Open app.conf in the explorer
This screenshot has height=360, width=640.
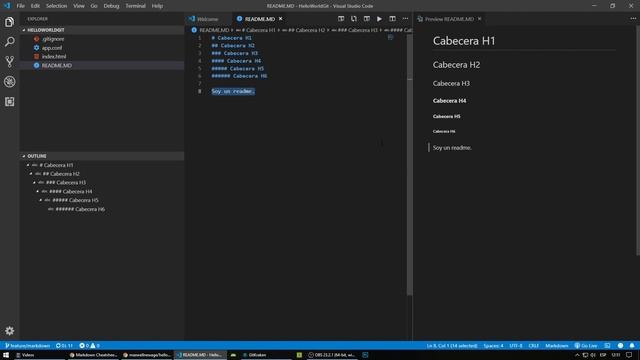point(52,48)
